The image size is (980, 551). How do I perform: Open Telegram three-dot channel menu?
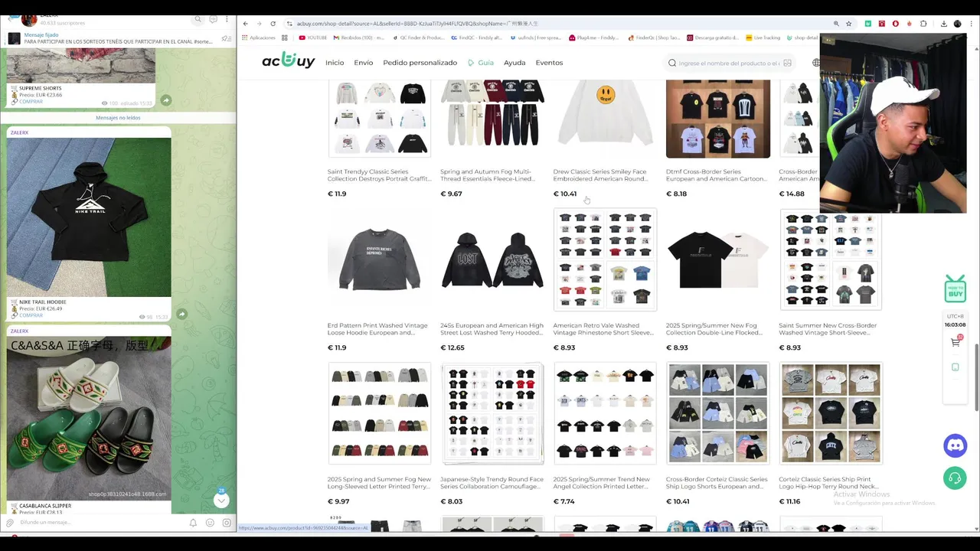pos(227,19)
